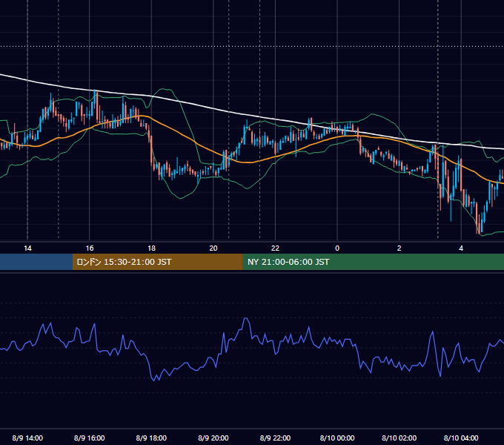This screenshot has height=445, width=504.
Task: Click the blue session bar before London
Action: [x=36, y=262]
